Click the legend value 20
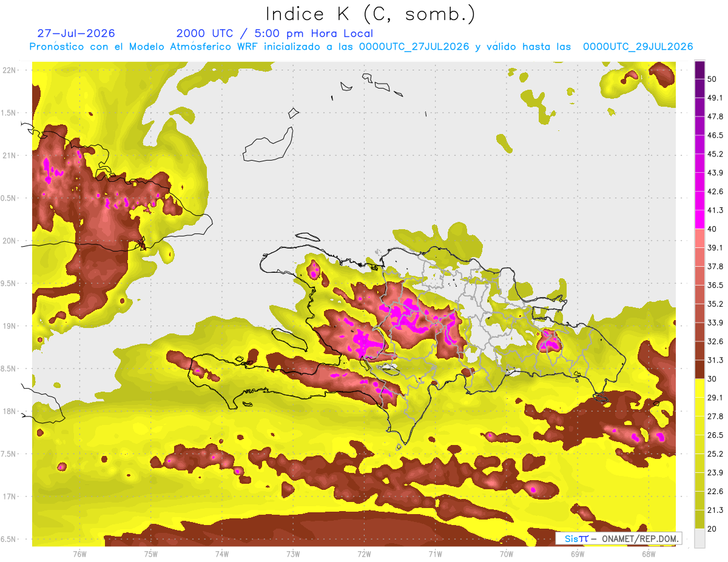 (713, 529)
